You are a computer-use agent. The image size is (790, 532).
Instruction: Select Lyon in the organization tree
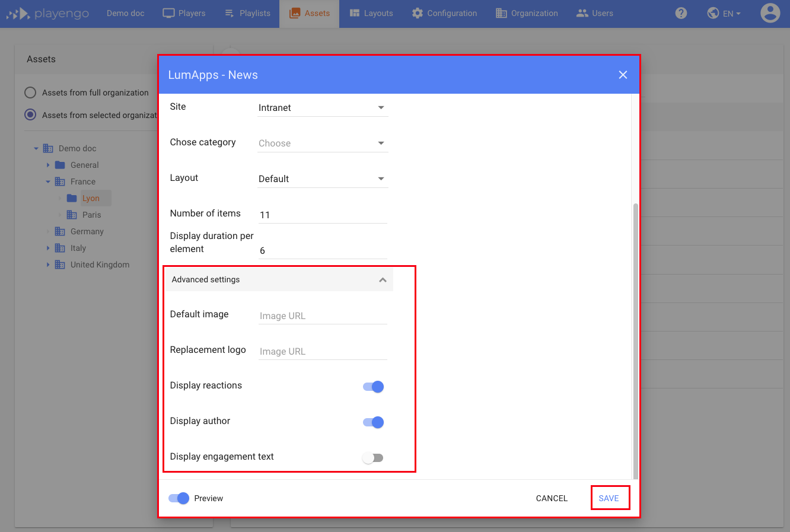[x=91, y=198]
